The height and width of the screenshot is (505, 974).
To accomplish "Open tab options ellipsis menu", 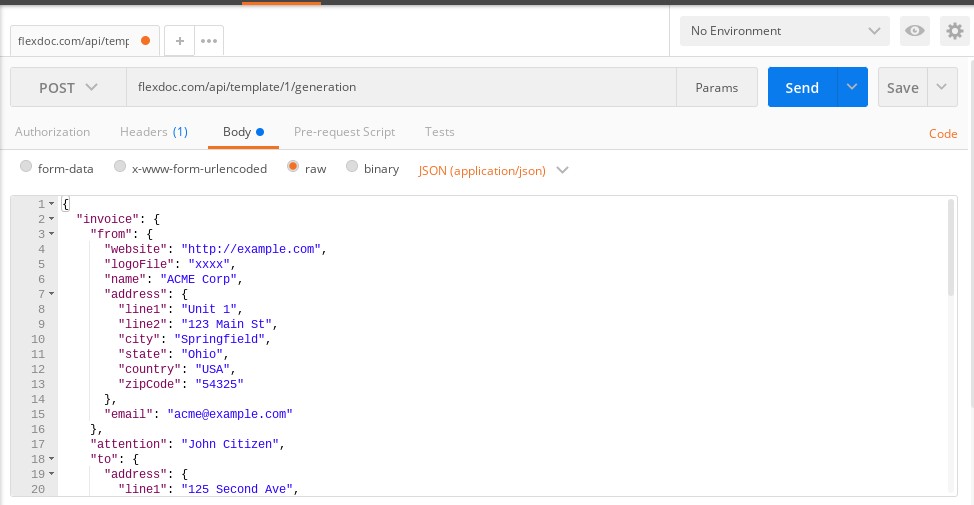I will [209, 41].
